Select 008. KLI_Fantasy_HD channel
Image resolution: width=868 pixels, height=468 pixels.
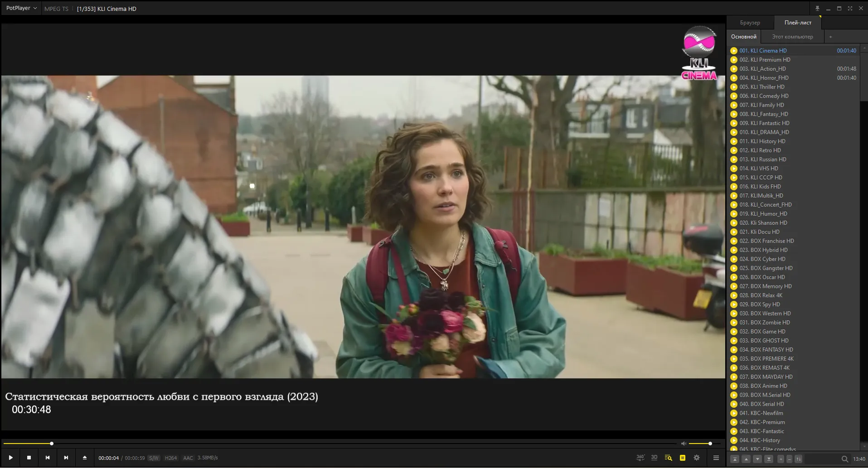tap(793, 114)
